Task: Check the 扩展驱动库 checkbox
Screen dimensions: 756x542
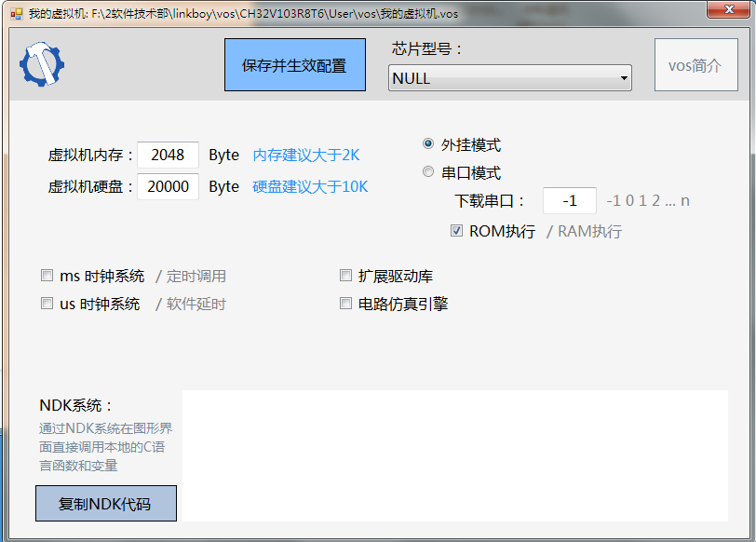Action: (345, 276)
